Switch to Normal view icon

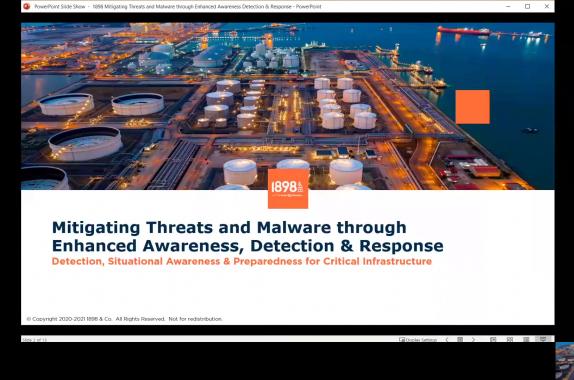493,340
